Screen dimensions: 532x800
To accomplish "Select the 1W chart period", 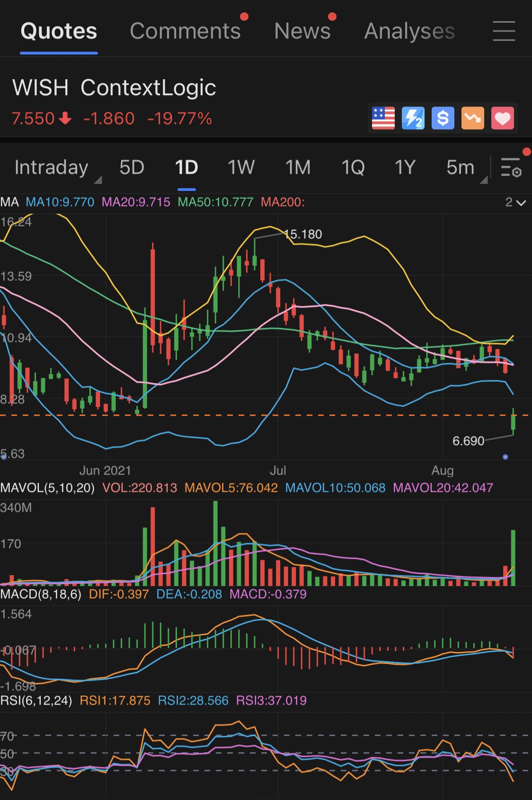I will pos(241,167).
